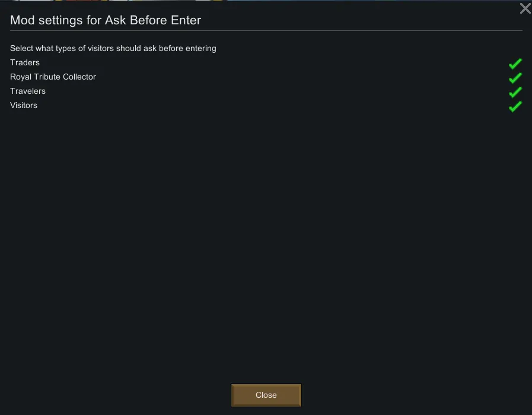The image size is (532, 415).
Task: Click the empty panel area below Visitors
Action: pos(266,237)
